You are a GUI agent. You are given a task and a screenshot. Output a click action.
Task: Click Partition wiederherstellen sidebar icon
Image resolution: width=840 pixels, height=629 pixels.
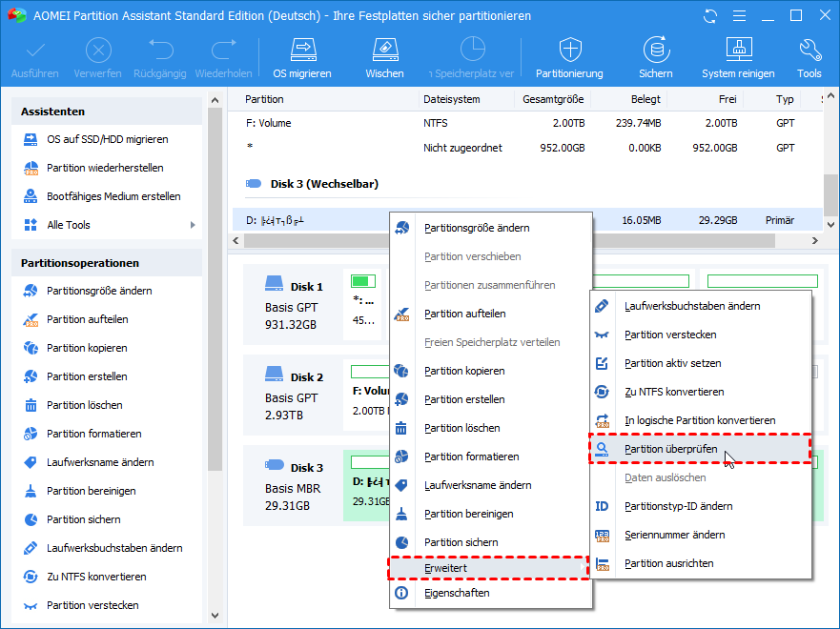[31, 168]
